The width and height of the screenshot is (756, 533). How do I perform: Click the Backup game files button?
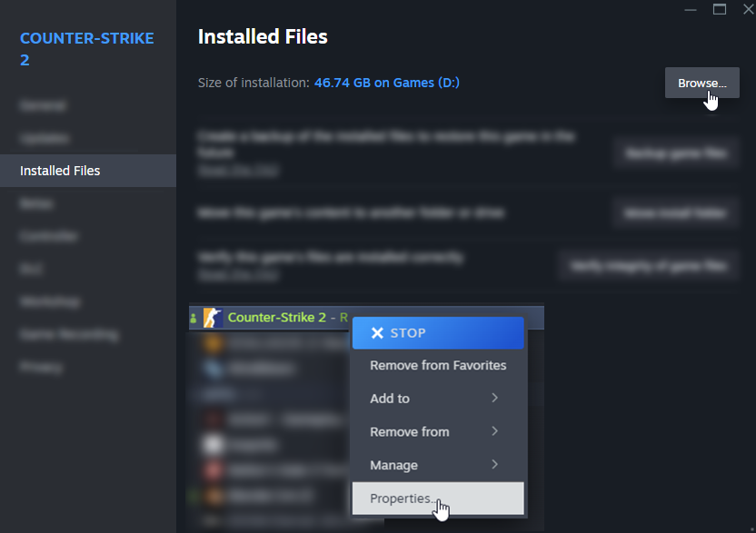tap(676, 154)
